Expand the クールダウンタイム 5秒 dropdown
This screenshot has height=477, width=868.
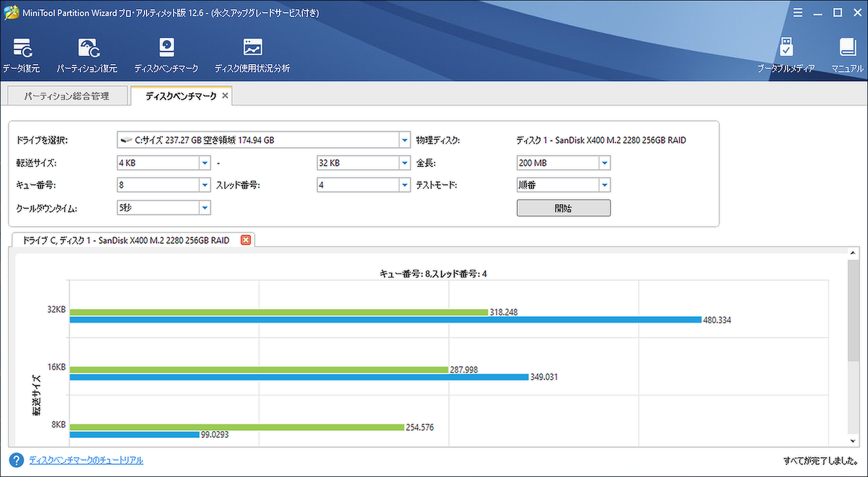[205, 207]
